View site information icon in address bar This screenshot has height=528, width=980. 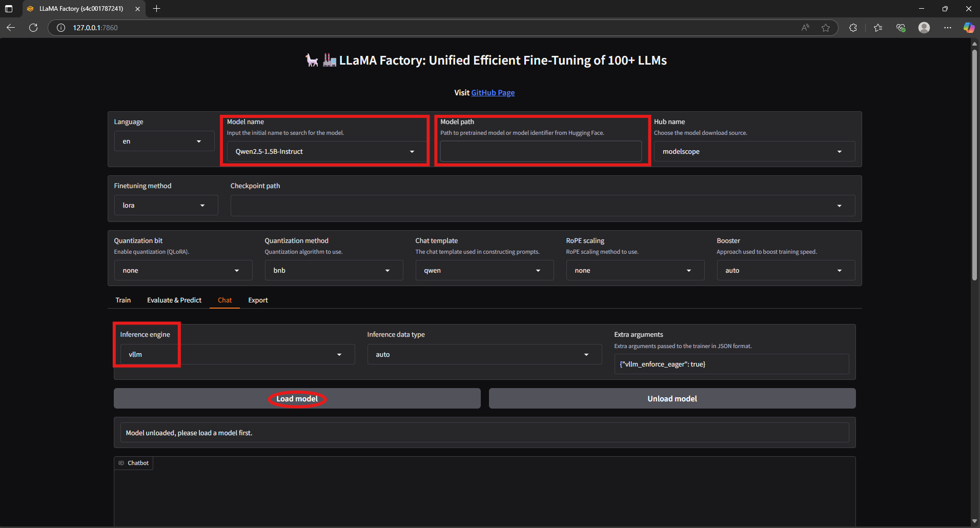click(x=61, y=28)
